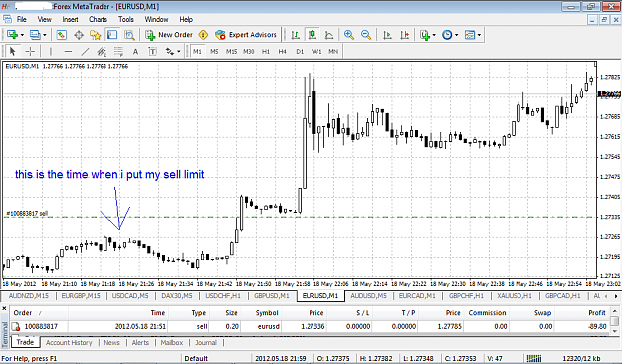The width and height of the screenshot is (622, 364).
Task: Expand the Profiles dropdown arrow
Action: (x=45, y=35)
